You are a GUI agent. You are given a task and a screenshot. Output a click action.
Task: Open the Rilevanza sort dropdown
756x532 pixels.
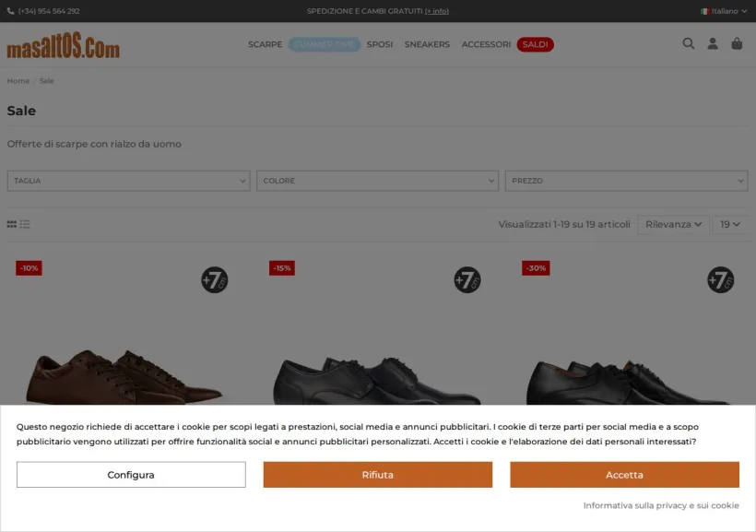[x=673, y=225]
